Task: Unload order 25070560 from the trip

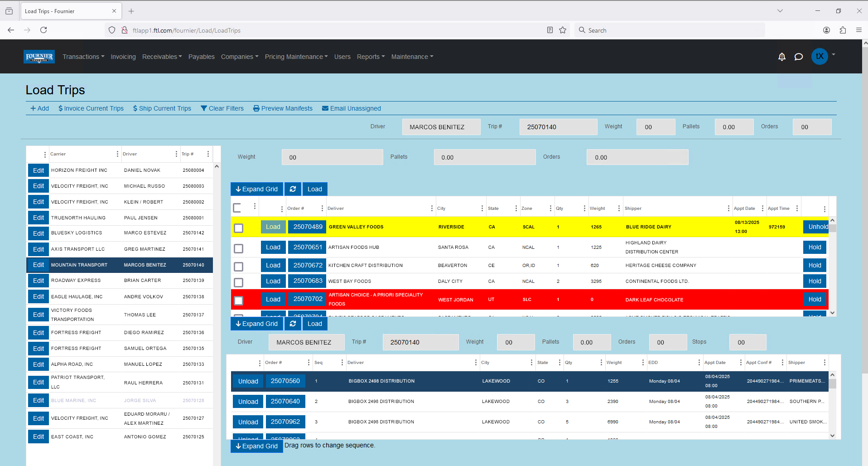Action: 248,381
